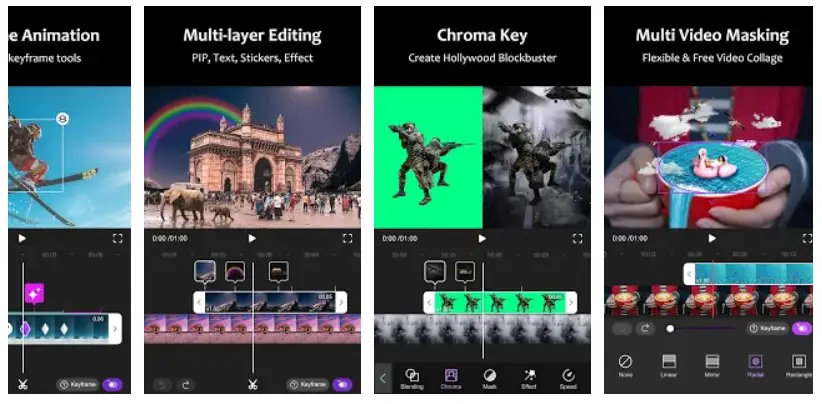Select the grayscale main track in Chroma panel

pyautogui.click(x=482, y=329)
